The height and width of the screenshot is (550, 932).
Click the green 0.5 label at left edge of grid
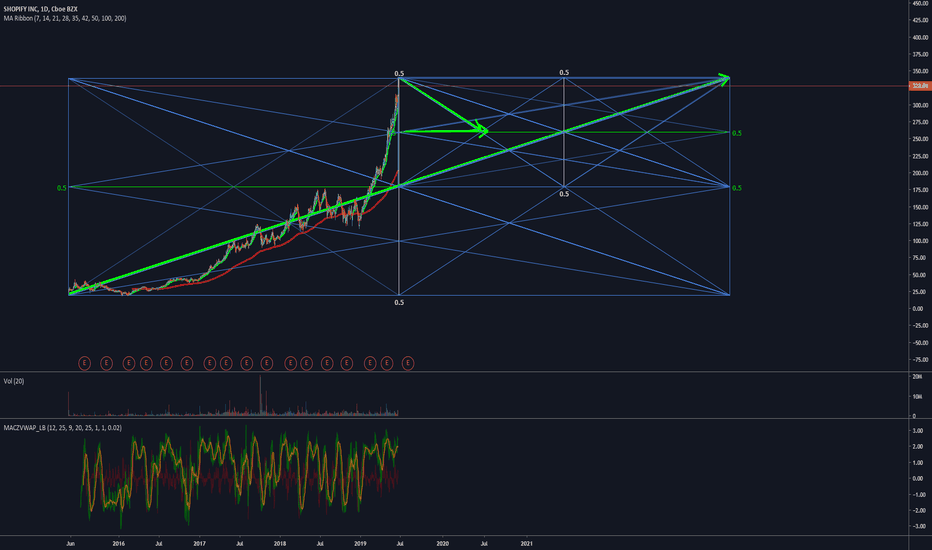click(x=61, y=188)
